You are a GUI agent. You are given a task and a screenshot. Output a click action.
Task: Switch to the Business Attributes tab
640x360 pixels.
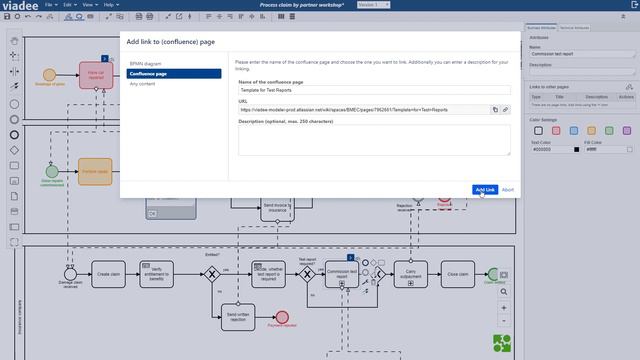point(541,28)
